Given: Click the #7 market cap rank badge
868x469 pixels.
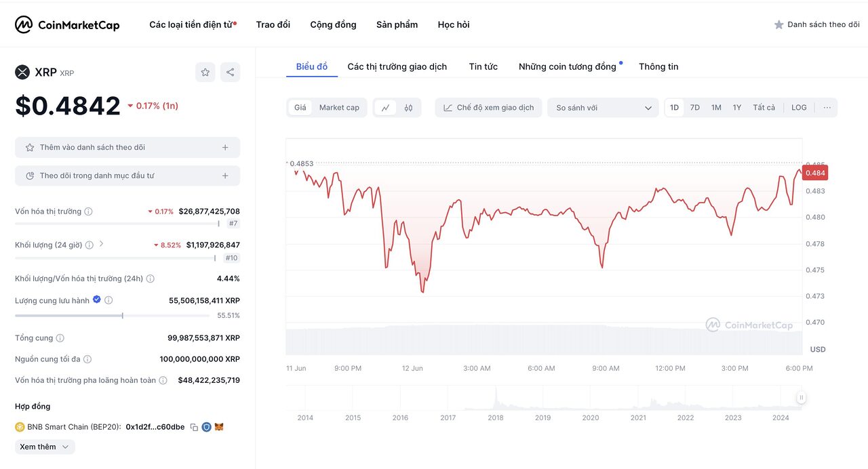Looking at the screenshot, I should tap(233, 224).
